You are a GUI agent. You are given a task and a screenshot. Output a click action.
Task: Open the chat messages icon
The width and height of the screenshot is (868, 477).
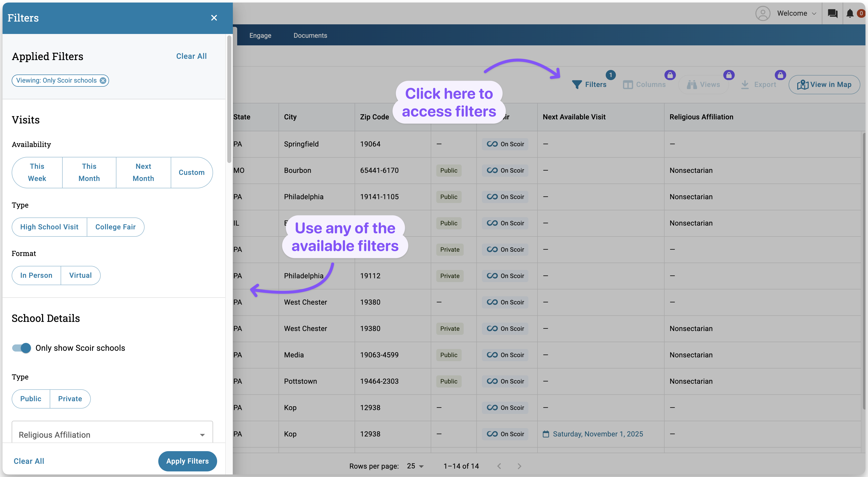832,13
